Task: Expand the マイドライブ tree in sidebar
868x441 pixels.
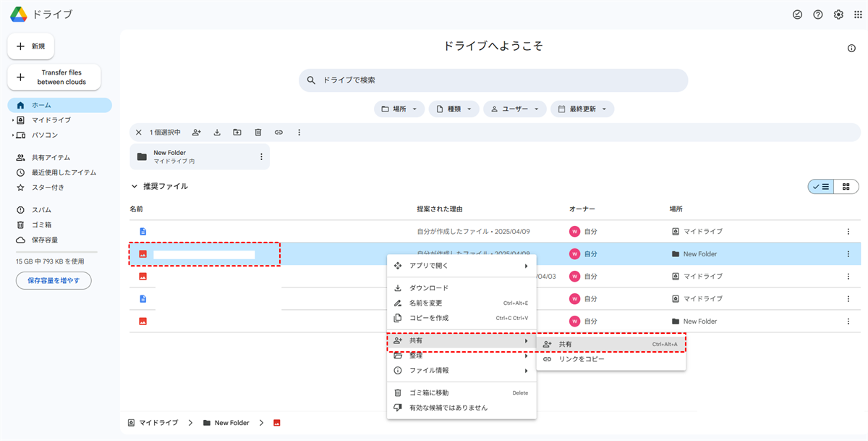Action: pos(13,120)
